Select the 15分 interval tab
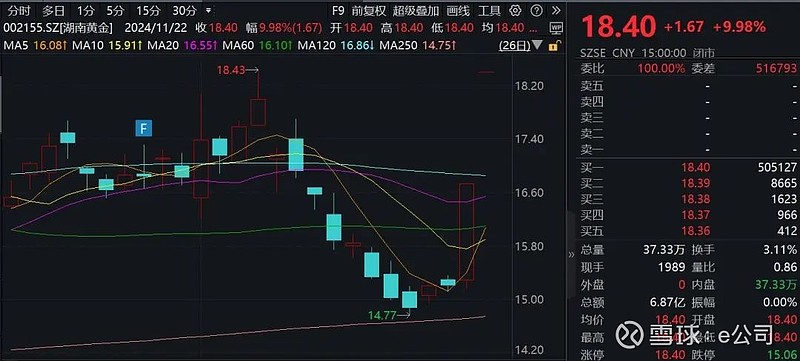This screenshot has width=800, height=361. tap(148, 10)
